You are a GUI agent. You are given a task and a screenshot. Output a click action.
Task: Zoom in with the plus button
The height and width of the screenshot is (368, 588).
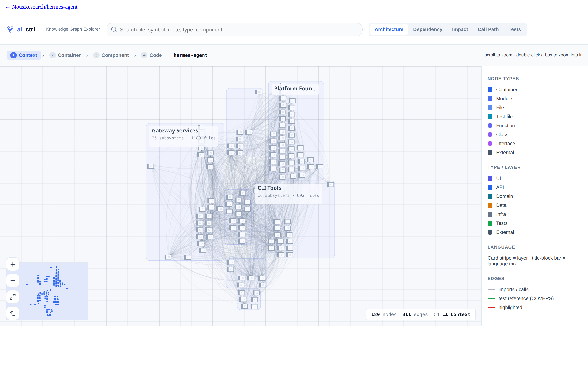point(13,264)
